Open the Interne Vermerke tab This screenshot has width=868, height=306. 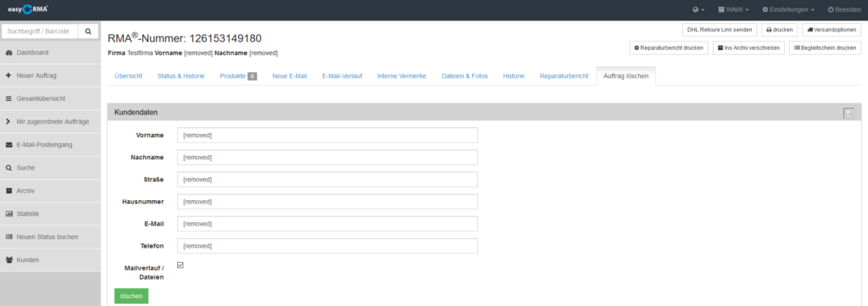pos(402,76)
